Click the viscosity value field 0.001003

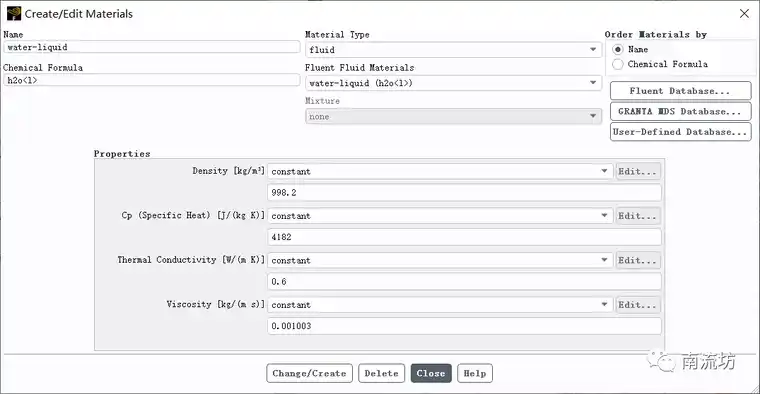pyautogui.click(x=464, y=326)
